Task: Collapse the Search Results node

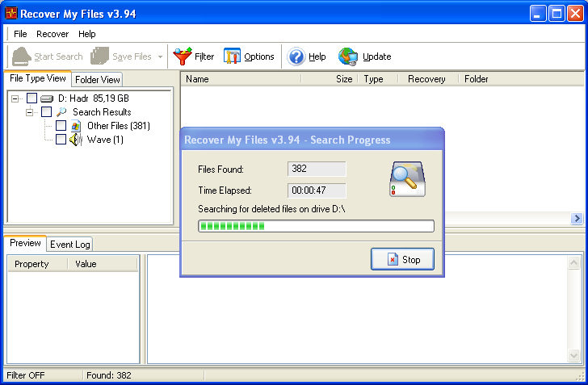Action: tap(29, 112)
